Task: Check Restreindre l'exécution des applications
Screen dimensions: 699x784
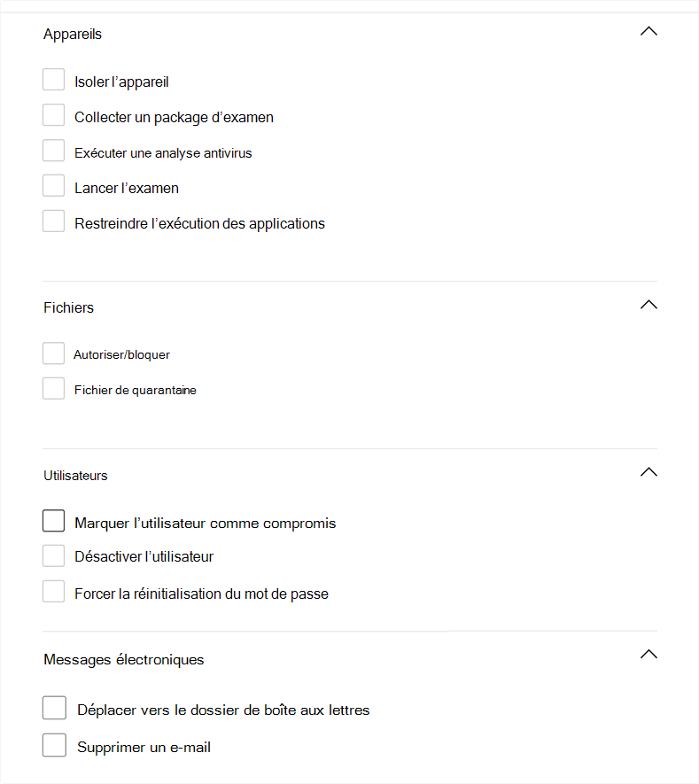Action: (x=54, y=221)
